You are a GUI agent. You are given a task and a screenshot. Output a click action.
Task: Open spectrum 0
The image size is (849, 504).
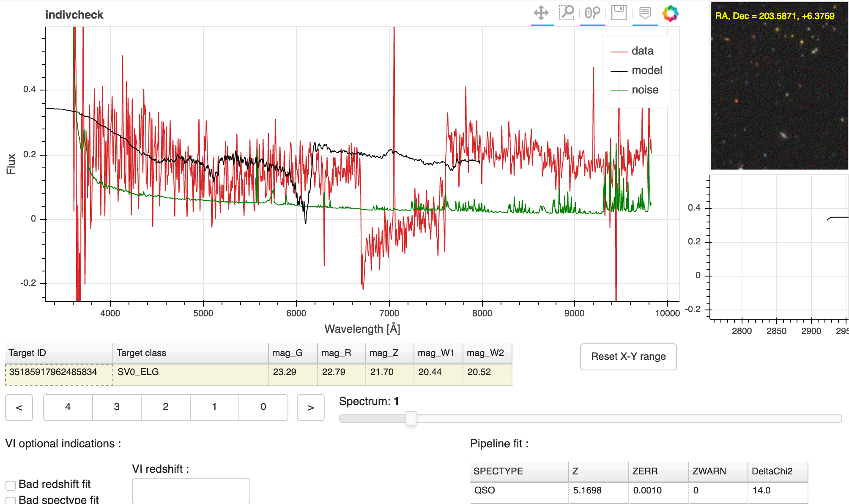[x=263, y=408]
